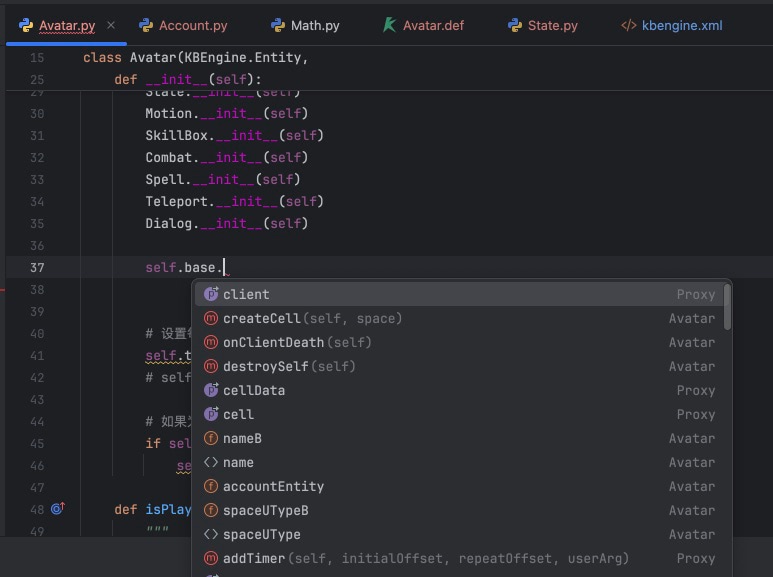773x577 pixels.
Task: Choose destroySelf(self) completion suggestion
Action: [289, 366]
